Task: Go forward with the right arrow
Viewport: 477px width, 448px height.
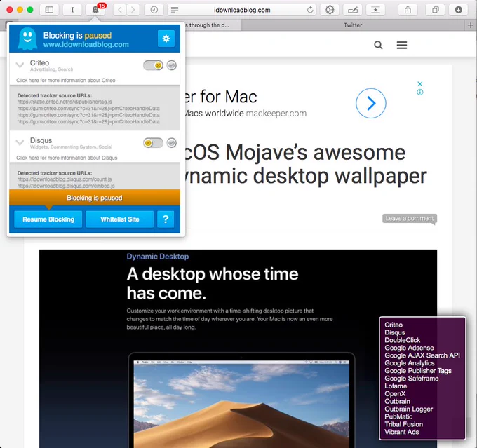Action: [x=133, y=10]
